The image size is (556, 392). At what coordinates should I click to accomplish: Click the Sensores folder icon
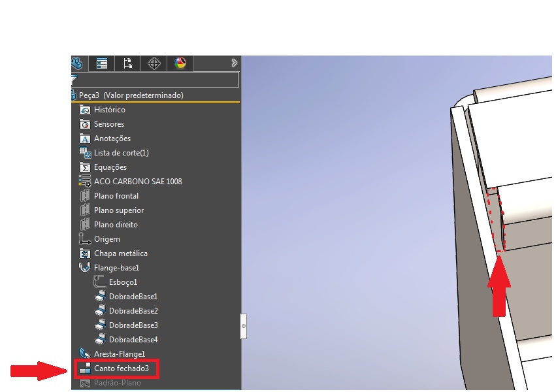pyautogui.click(x=85, y=124)
